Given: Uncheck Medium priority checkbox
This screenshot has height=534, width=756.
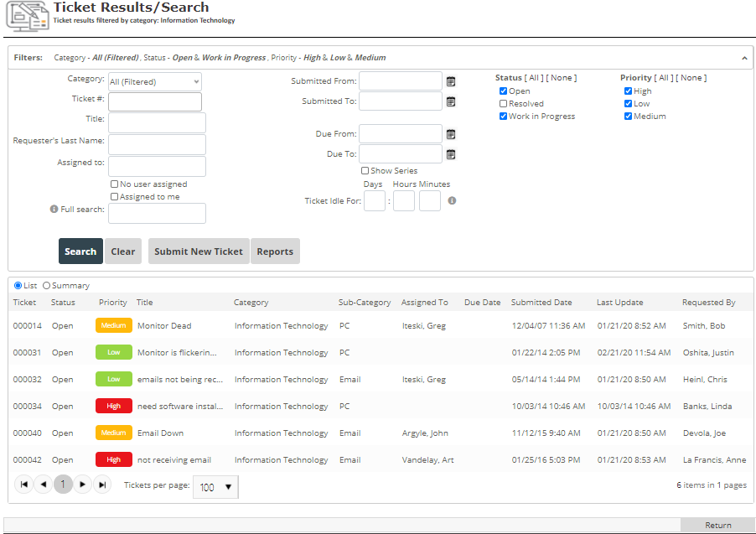Looking at the screenshot, I should point(629,117).
